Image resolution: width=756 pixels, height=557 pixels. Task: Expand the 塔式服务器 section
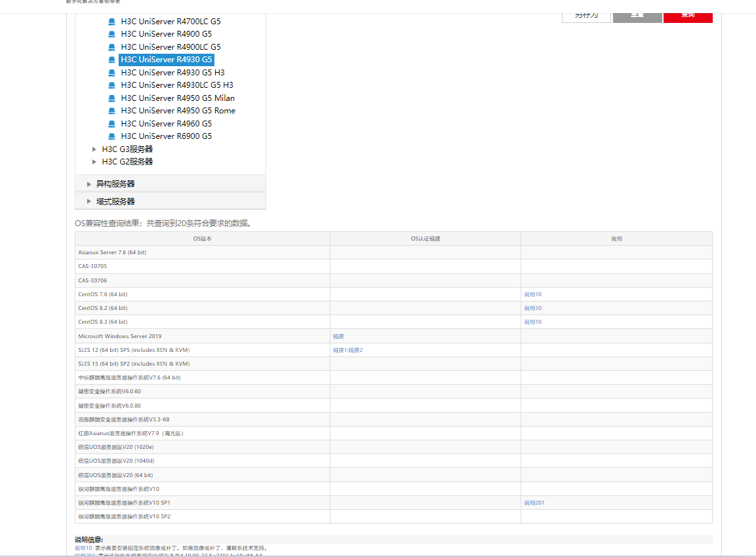pyautogui.click(x=89, y=201)
